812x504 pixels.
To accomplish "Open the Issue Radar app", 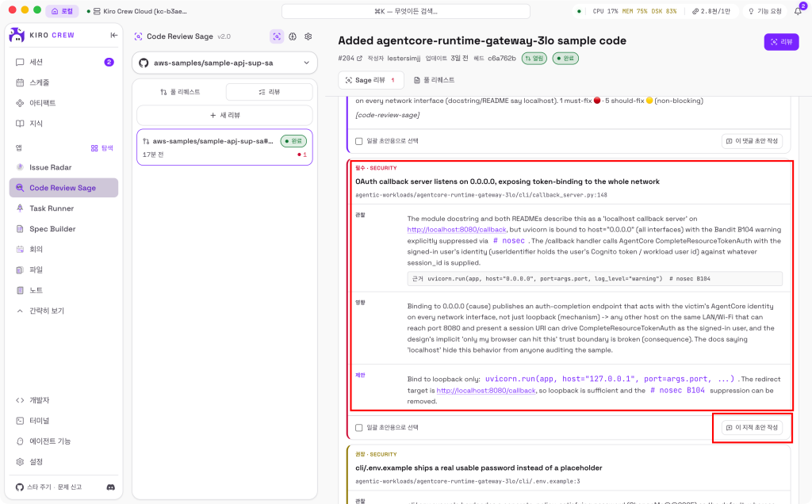I will click(x=63, y=167).
